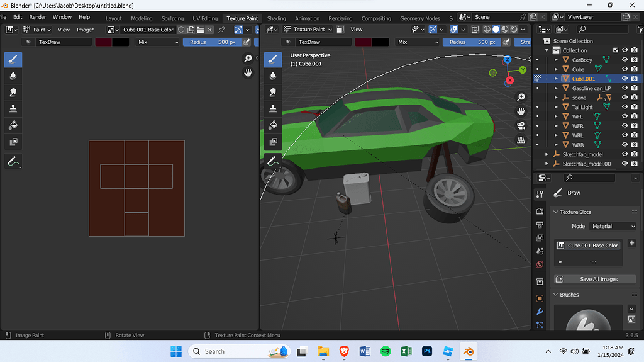Select Fill tool in 3D viewport toolbar
The width and height of the screenshot is (644, 362).
pos(273,125)
